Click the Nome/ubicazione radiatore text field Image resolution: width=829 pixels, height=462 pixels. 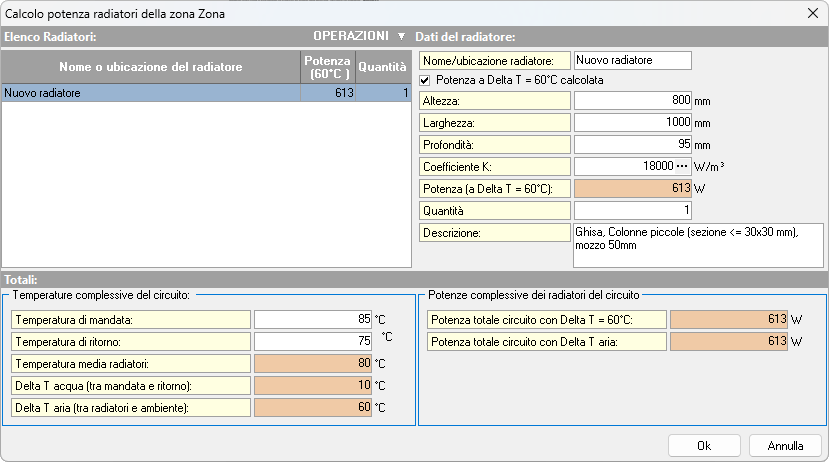[633, 60]
